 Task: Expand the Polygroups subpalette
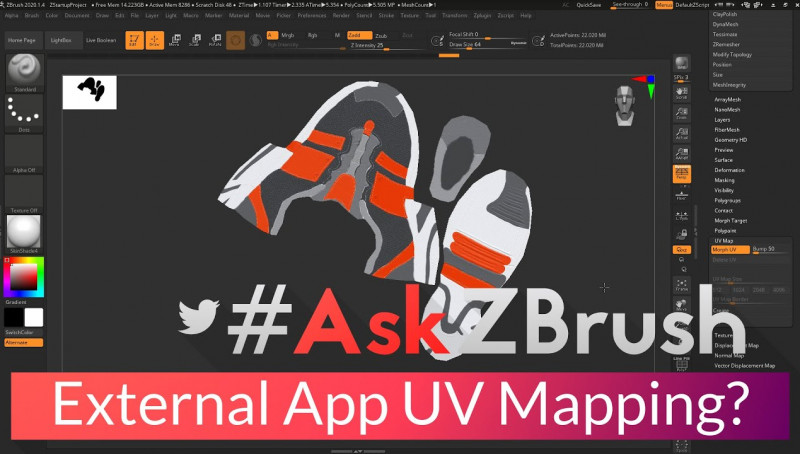(727, 200)
